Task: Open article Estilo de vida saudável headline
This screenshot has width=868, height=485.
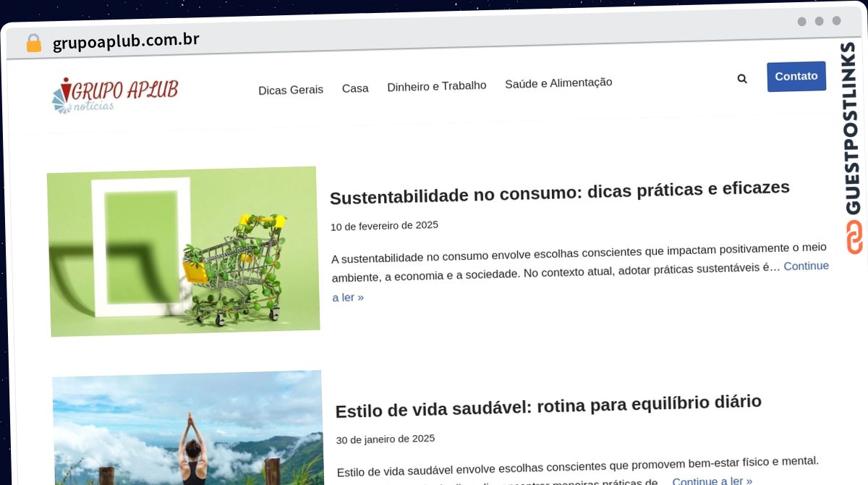Action: (x=548, y=406)
